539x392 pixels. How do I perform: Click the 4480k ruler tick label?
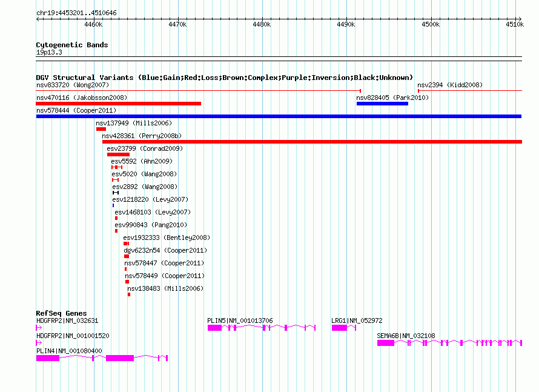pyautogui.click(x=262, y=24)
